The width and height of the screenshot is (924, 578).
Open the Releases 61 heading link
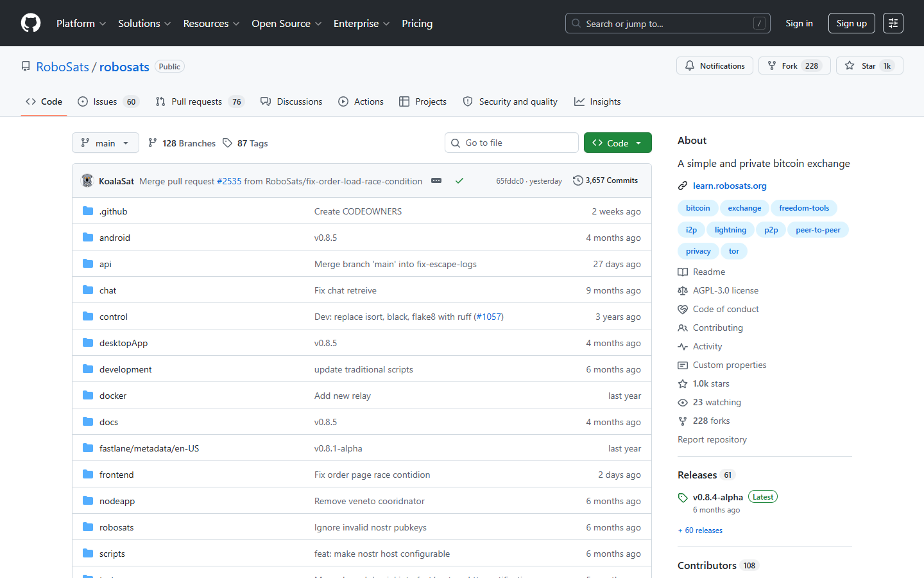[705, 475]
